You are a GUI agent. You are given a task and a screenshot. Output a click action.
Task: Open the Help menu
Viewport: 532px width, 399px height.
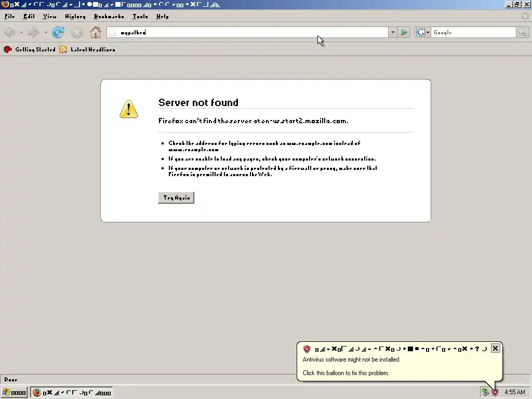(x=162, y=16)
